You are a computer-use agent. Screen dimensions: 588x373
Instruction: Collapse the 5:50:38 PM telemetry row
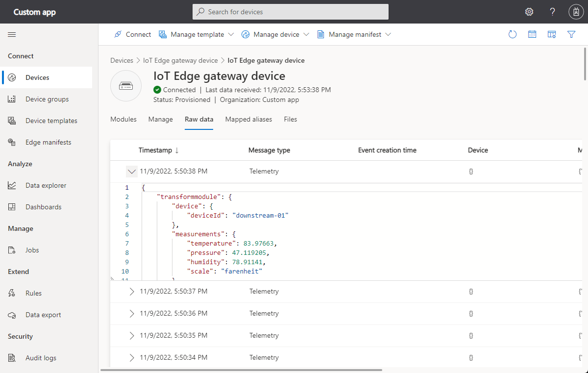[131, 172]
